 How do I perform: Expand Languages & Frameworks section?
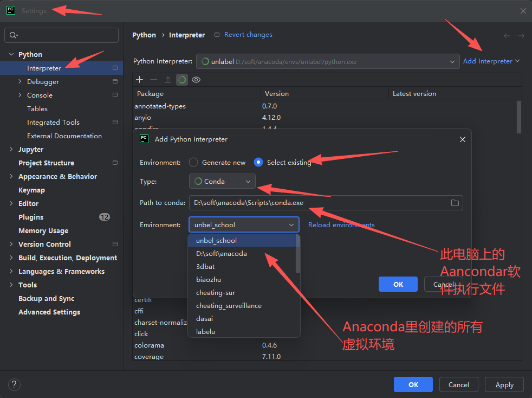click(x=11, y=271)
